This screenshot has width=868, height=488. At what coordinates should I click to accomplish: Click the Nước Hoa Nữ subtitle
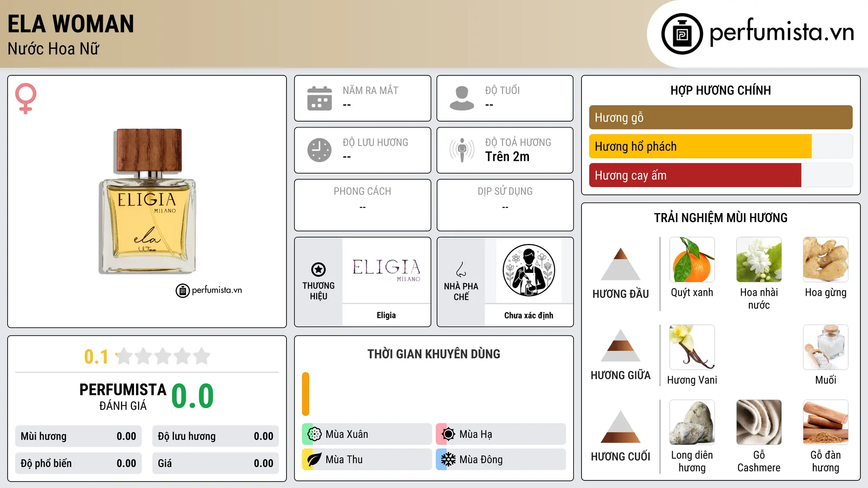pos(53,49)
